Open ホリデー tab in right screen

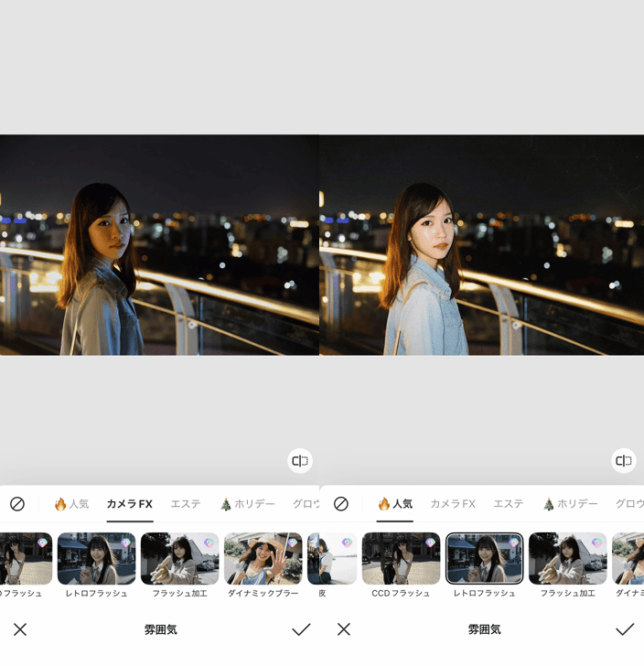571,504
